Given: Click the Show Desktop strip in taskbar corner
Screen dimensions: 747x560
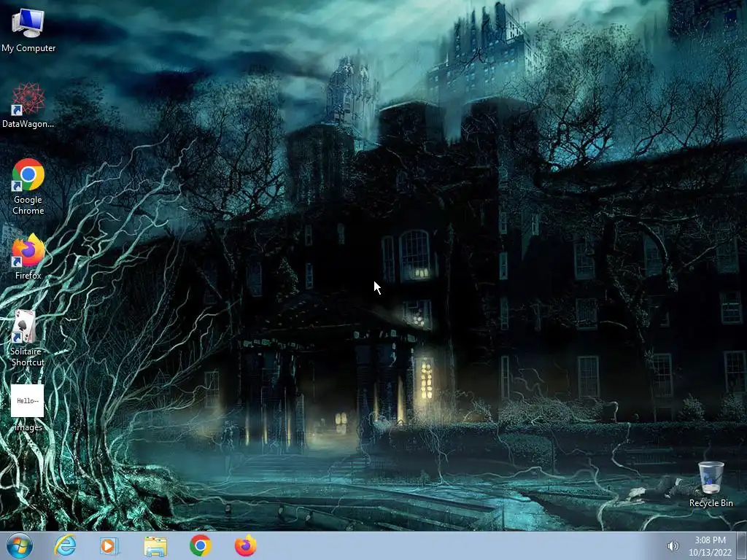Looking at the screenshot, I should (742, 545).
